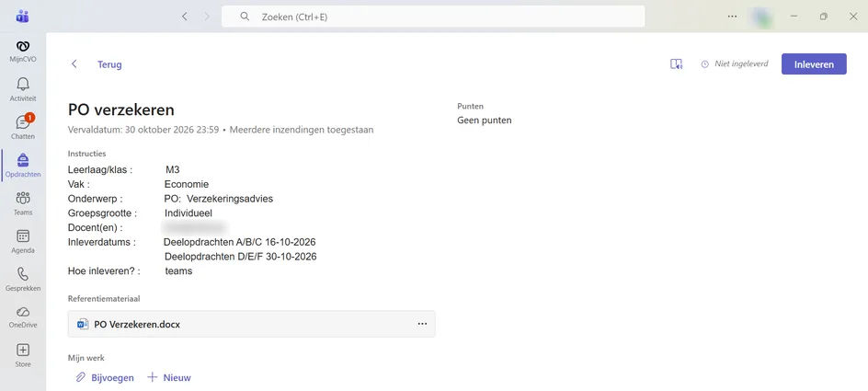The width and height of the screenshot is (868, 391).
Task: Click the Inleverdatums label
Action: click(x=102, y=242)
